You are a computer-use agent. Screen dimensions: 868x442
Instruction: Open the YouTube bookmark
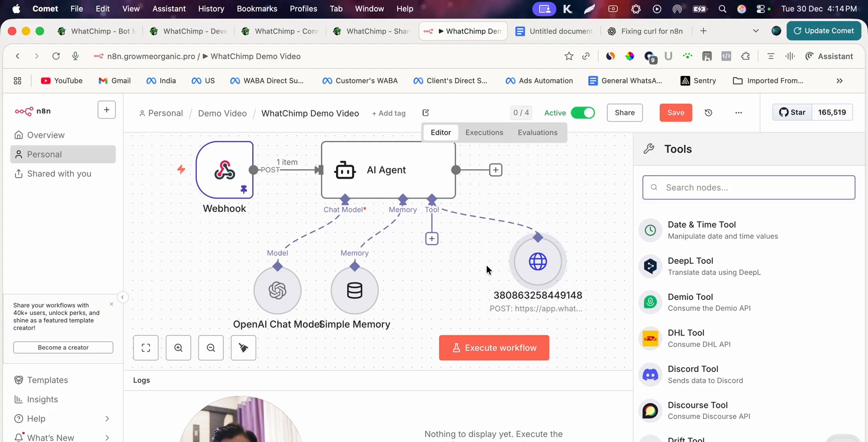click(61, 81)
